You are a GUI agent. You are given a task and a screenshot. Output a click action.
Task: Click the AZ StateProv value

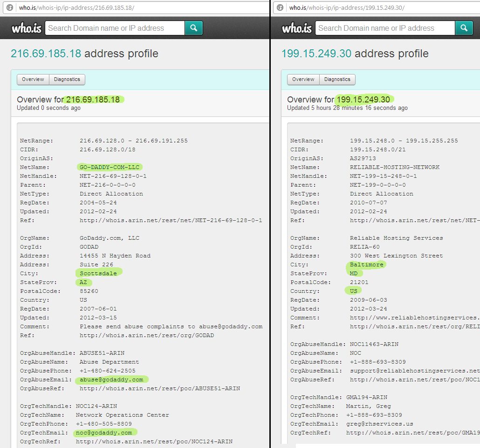(83, 282)
